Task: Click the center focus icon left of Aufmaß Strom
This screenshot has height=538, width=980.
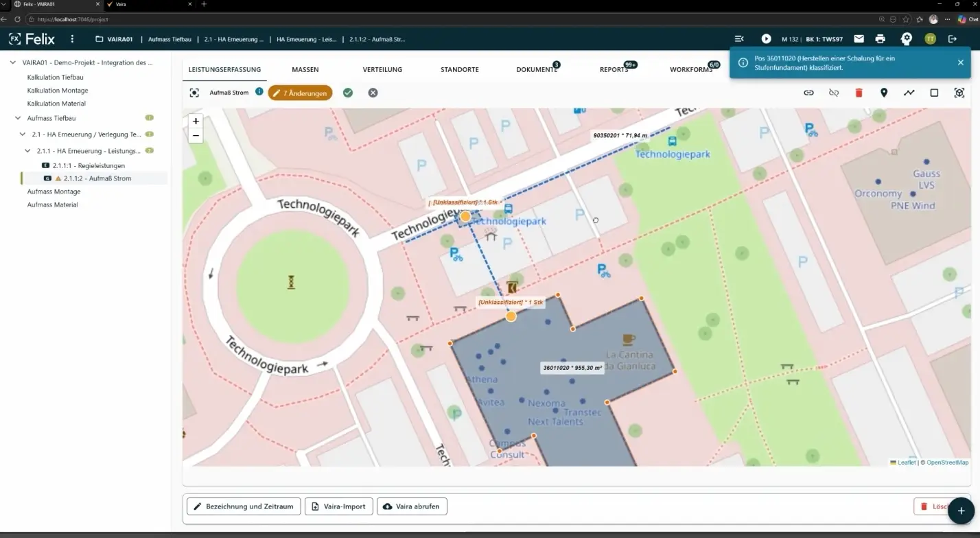Action: [x=194, y=93]
